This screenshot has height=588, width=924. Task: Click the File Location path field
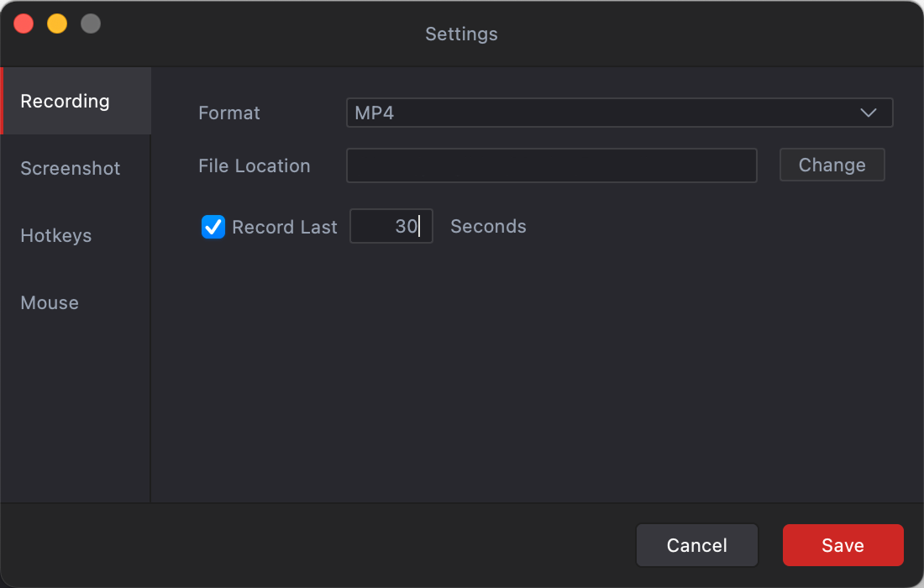[x=551, y=165]
